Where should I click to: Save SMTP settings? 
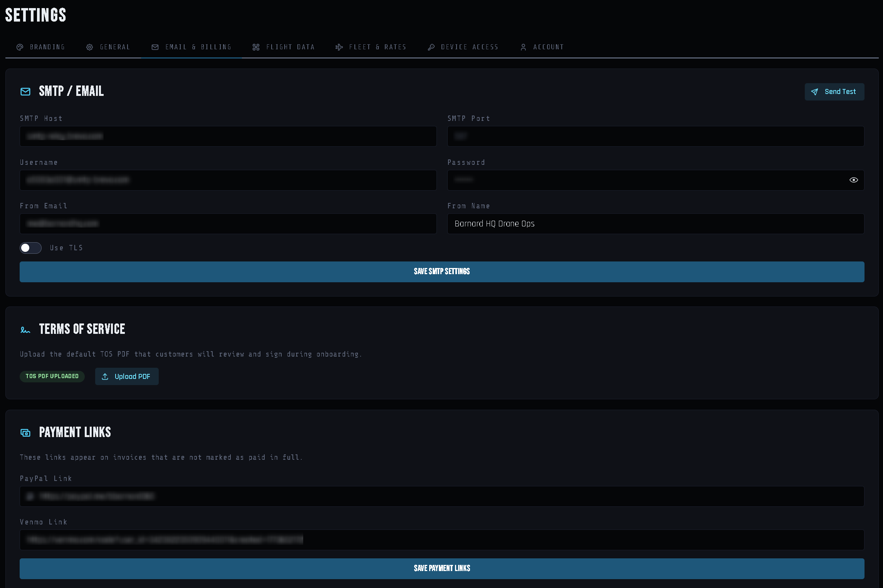pos(442,272)
